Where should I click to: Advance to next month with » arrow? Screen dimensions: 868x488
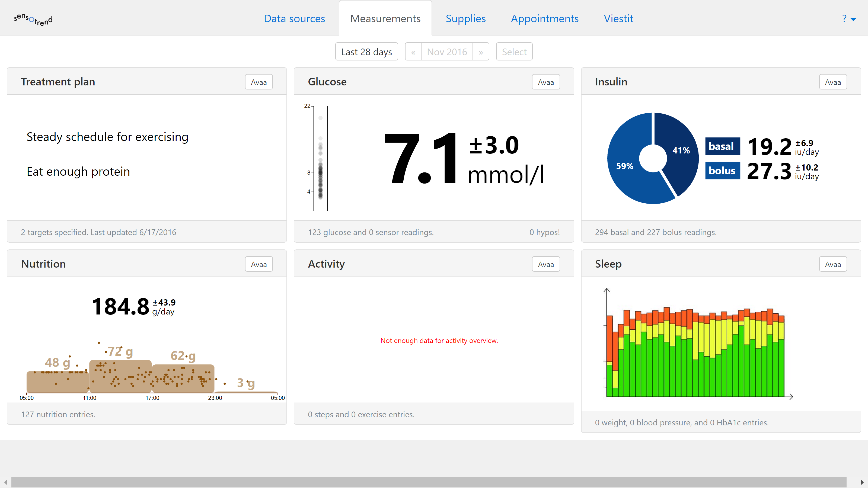pos(481,52)
